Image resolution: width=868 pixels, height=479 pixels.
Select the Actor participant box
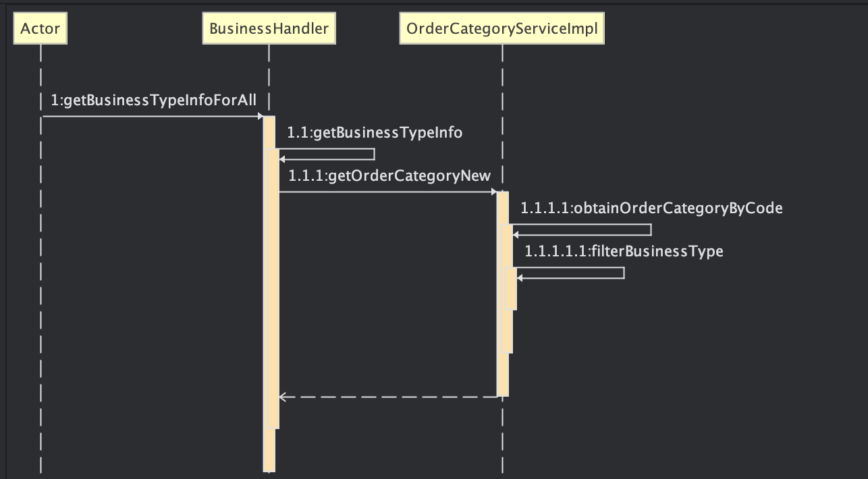(x=40, y=29)
